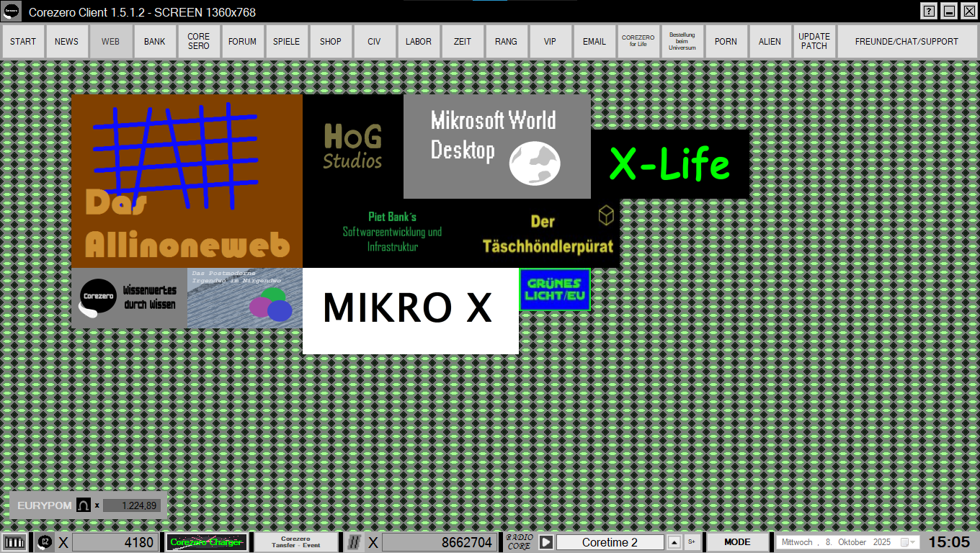980x553 pixels.
Task: Toggle the MODE button
Action: pos(737,542)
